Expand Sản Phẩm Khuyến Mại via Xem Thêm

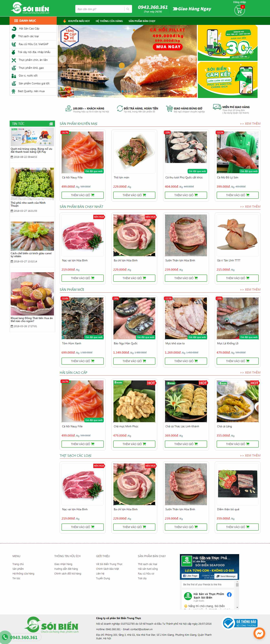pos(250,123)
